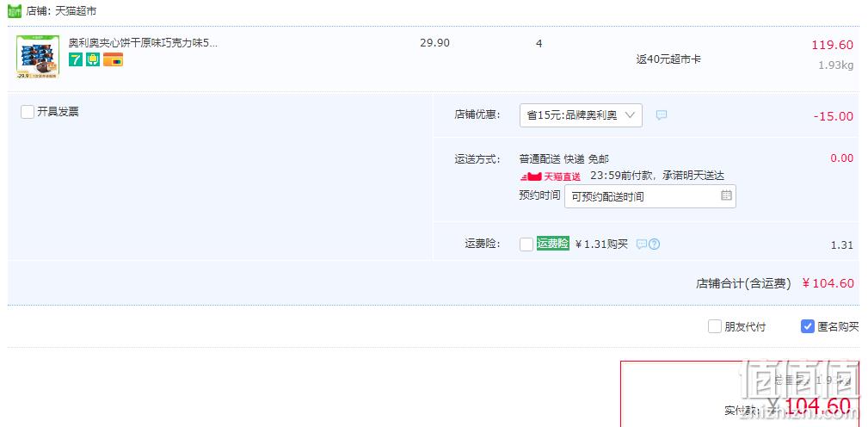This screenshot has width=868, height=427.
Task: Tick the 运费险 shipping insurance checkbox
Action: coord(526,244)
